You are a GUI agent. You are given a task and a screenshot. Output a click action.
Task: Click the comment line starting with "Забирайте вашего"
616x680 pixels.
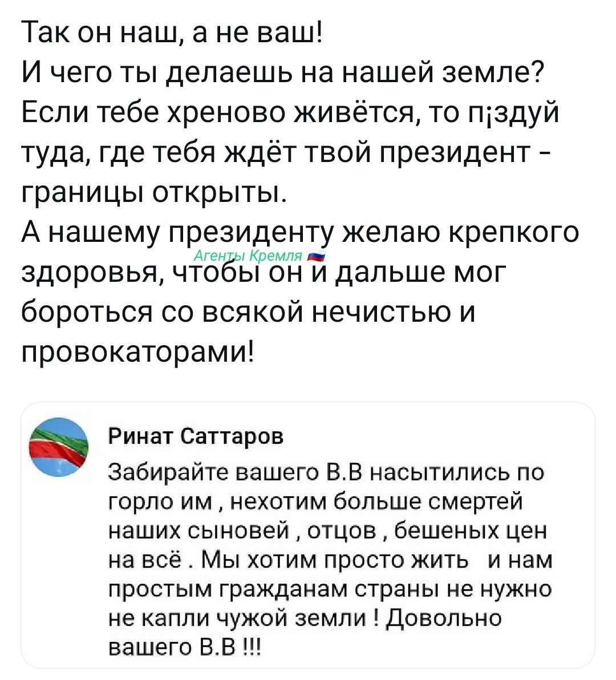[x=326, y=472]
